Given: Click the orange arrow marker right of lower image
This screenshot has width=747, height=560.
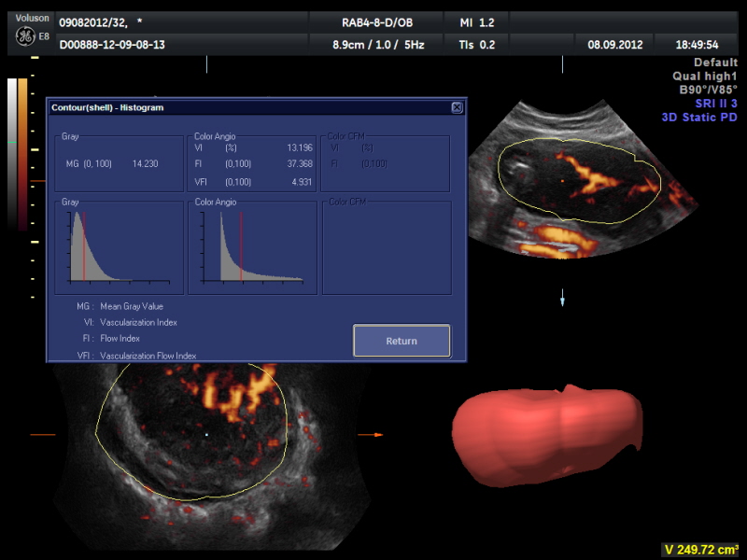Looking at the screenshot, I should tap(370, 435).
